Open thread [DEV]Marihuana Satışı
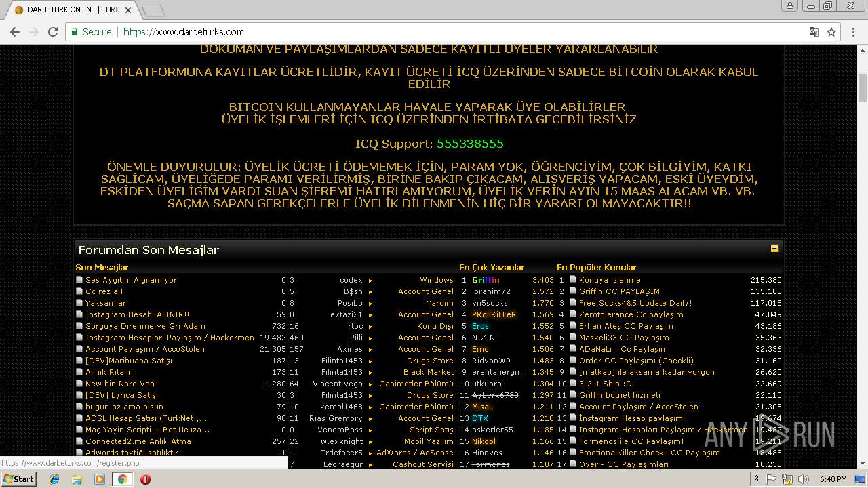868x488 pixels. point(129,361)
